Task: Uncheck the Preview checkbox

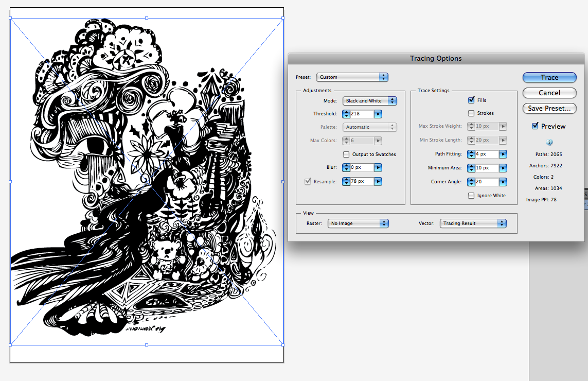Action: pos(534,126)
